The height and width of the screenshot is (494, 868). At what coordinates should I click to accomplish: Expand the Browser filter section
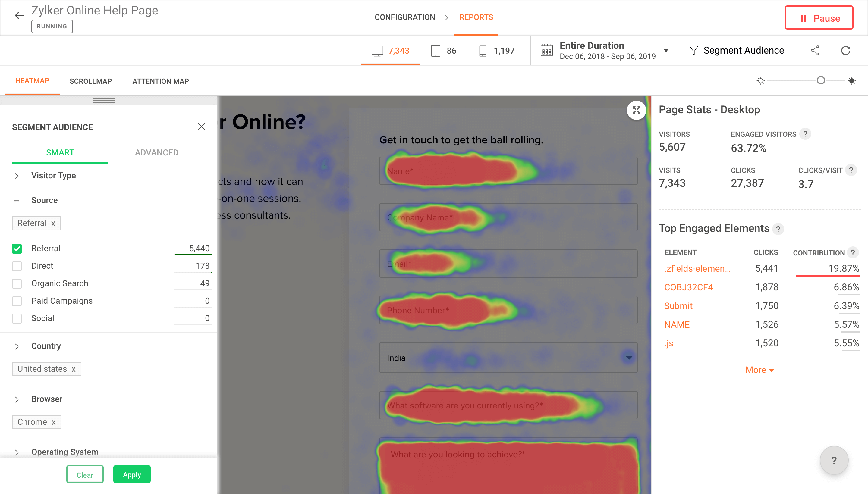click(17, 399)
